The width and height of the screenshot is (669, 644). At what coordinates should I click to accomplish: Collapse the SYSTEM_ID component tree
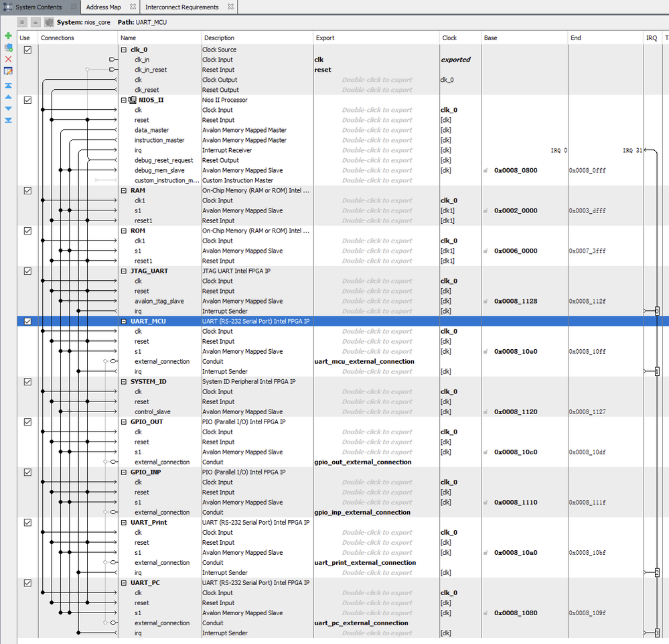coord(124,381)
